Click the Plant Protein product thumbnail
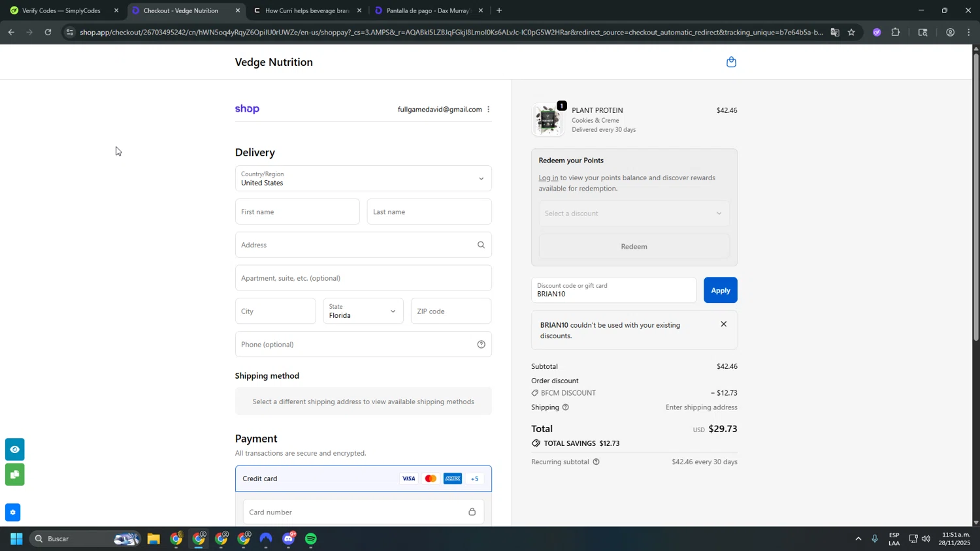This screenshot has width=980, height=551. (x=547, y=119)
